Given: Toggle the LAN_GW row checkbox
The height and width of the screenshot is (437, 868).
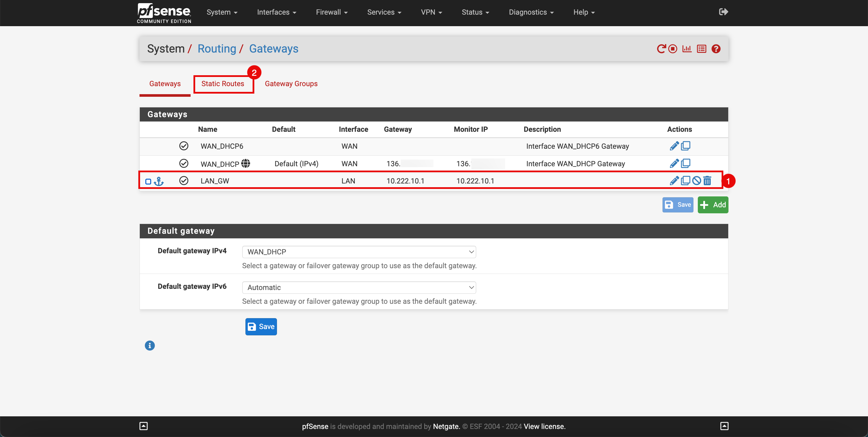Looking at the screenshot, I should pyautogui.click(x=148, y=181).
